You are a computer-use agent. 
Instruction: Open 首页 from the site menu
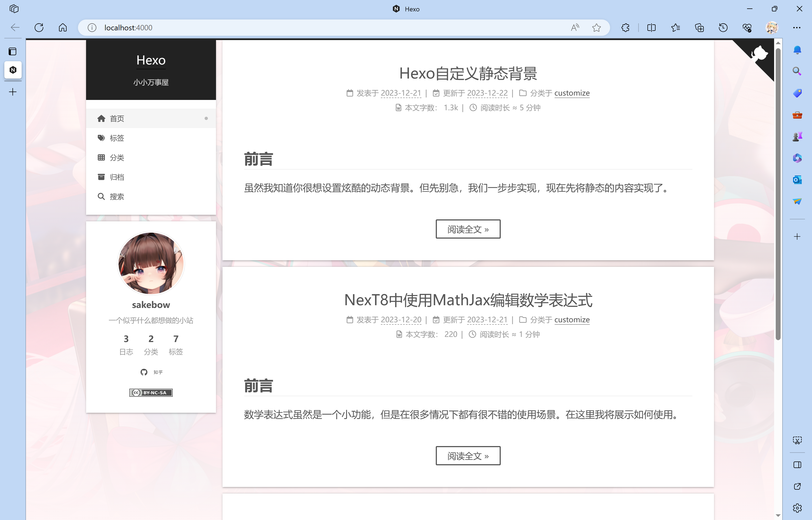tap(117, 118)
